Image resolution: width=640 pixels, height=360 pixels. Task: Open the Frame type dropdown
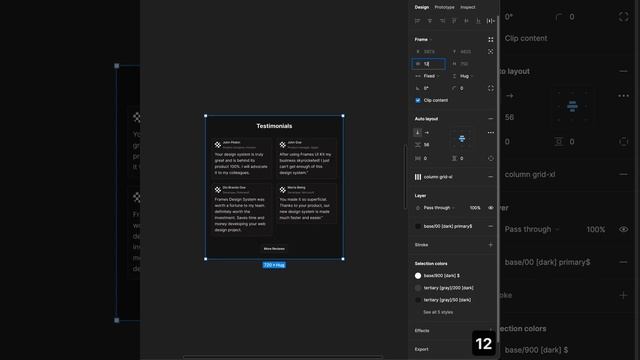[423, 40]
